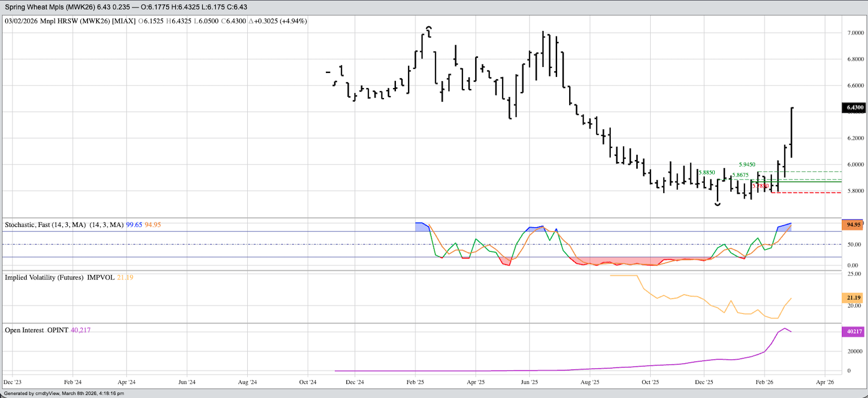Viewport: 868px width, 398px height.
Task: Click the blue 99.65 stochastic value
Action: pyautogui.click(x=134, y=225)
